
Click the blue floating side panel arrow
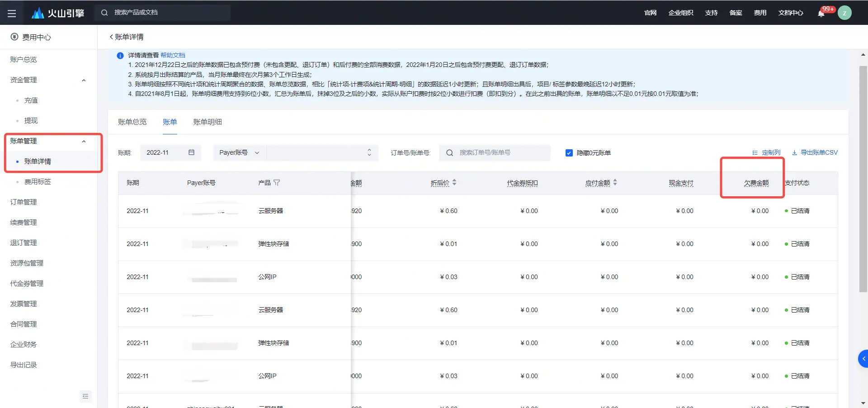click(x=863, y=359)
